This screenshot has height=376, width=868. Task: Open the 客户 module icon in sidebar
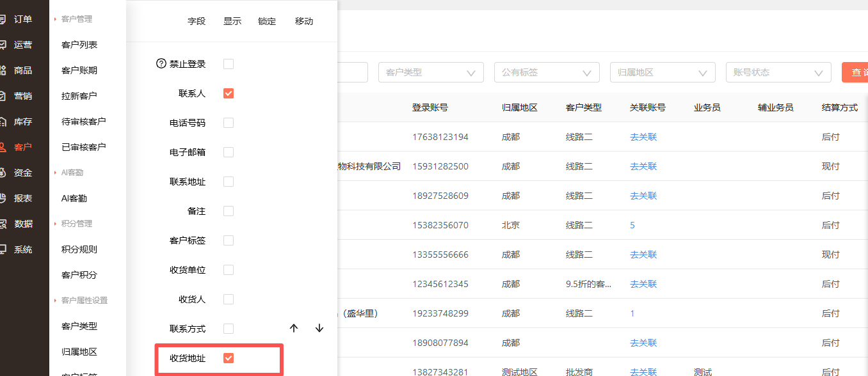tap(3, 147)
